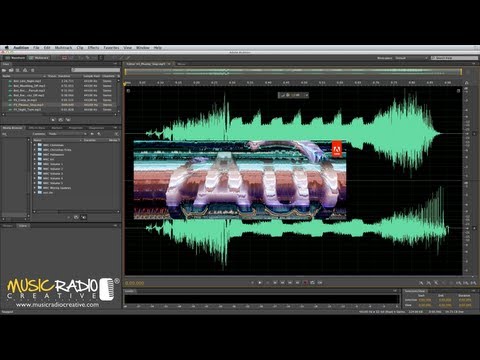Click Skip Selection in transport bar

(x=320, y=283)
